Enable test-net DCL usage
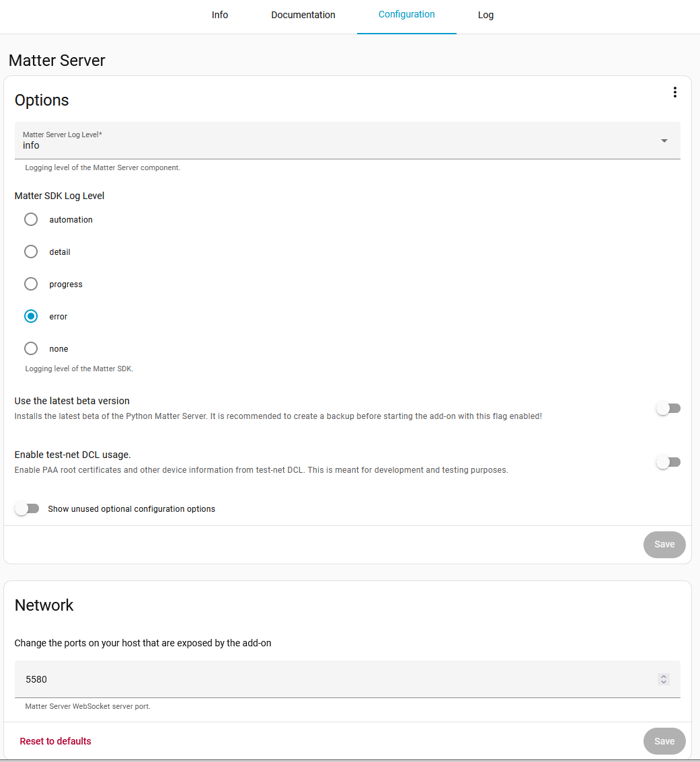The width and height of the screenshot is (700, 762). tap(668, 461)
